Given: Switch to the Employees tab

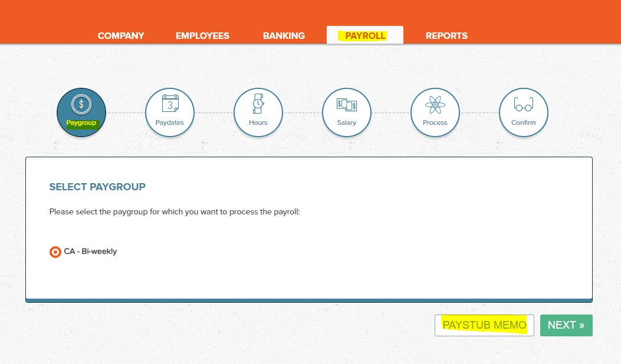Looking at the screenshot, I should 202,35.
